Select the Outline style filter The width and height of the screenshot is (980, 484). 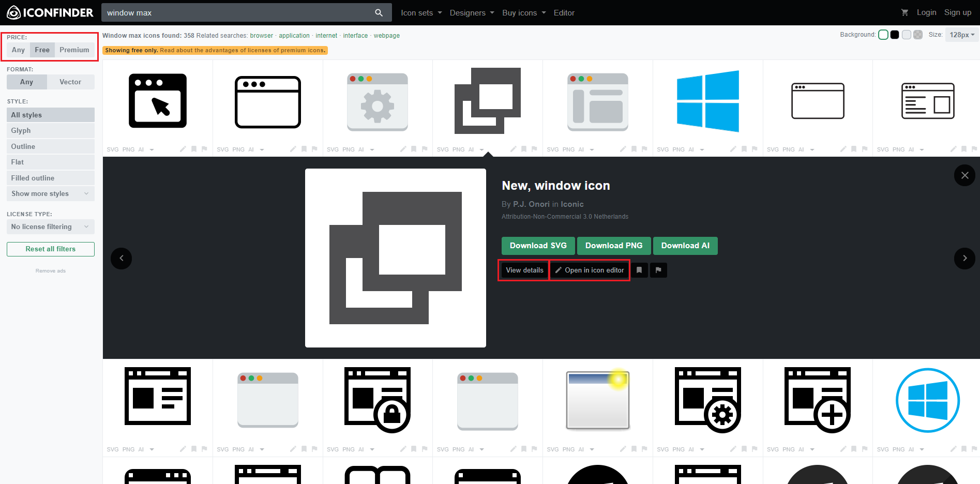pos(51,146)
